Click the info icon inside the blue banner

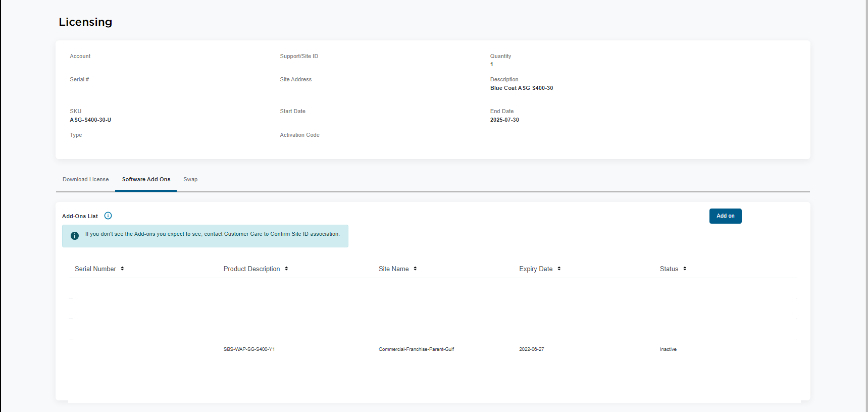pos(75,236)
